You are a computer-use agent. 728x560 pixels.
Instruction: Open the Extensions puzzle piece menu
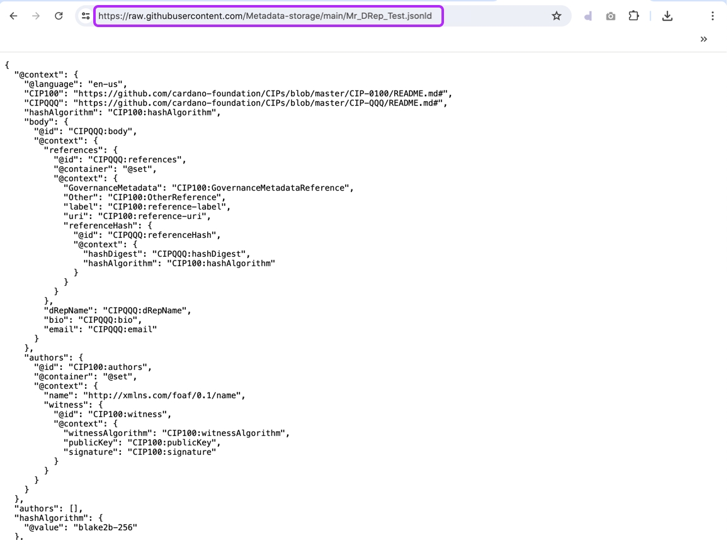(x=634, y=16)
